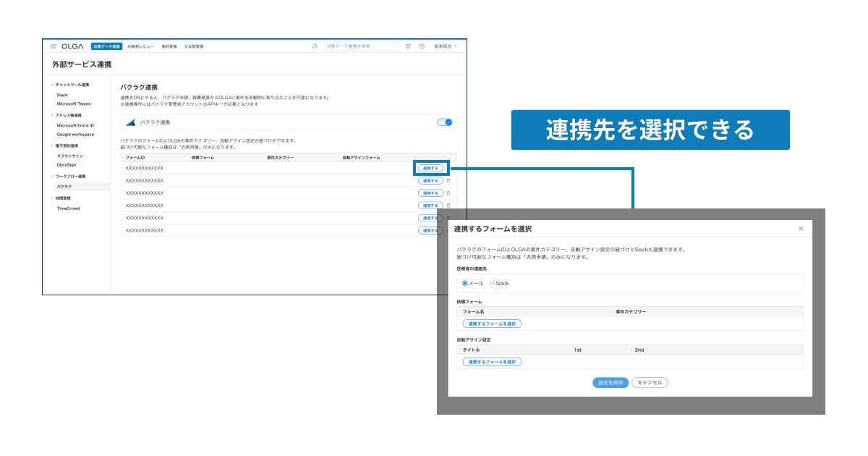
Task: Save settings with 設定を保存 button
Action: (610, 382)
